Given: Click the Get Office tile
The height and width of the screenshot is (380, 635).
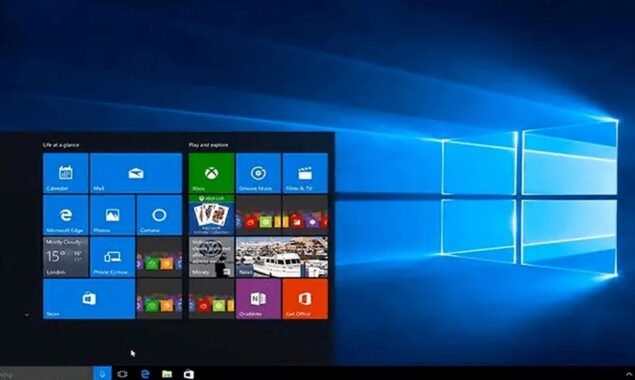Looking at the screenshot, I should coord(305,299).
